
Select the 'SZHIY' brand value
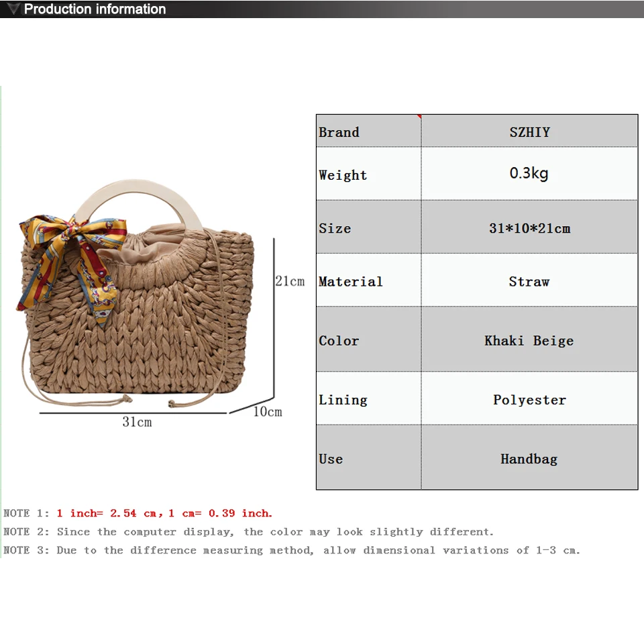pos(529,131)
